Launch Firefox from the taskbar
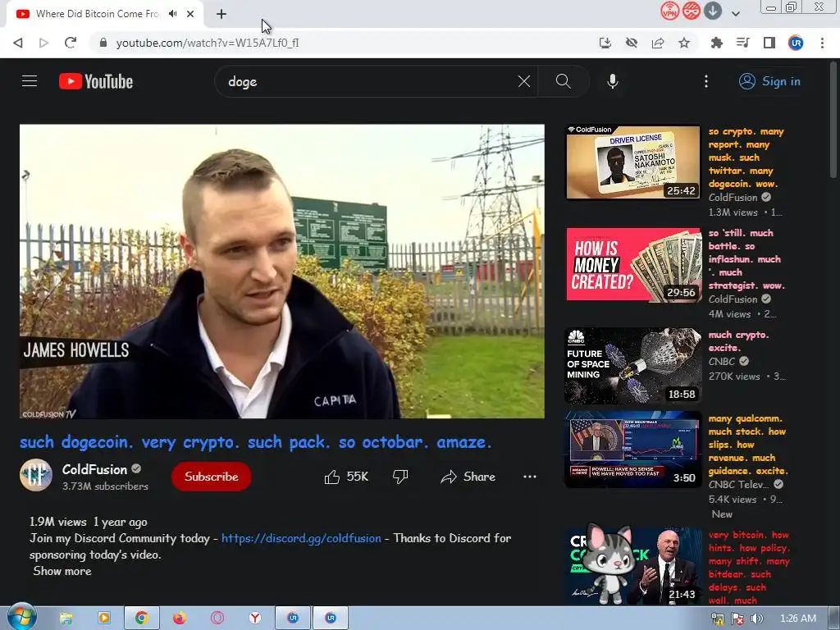The height and width of the screenshot is (630, 840). [x=180, y=619]
